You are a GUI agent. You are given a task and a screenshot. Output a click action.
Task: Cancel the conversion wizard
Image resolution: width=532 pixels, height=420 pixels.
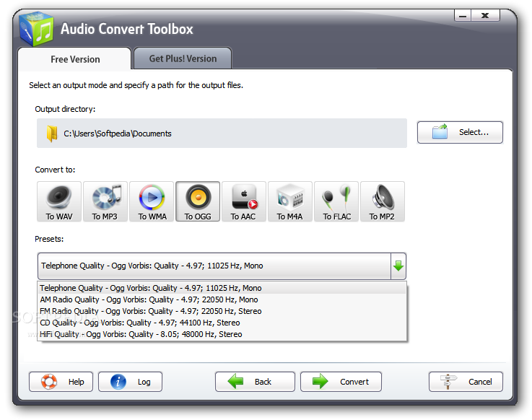coord(466,382)
